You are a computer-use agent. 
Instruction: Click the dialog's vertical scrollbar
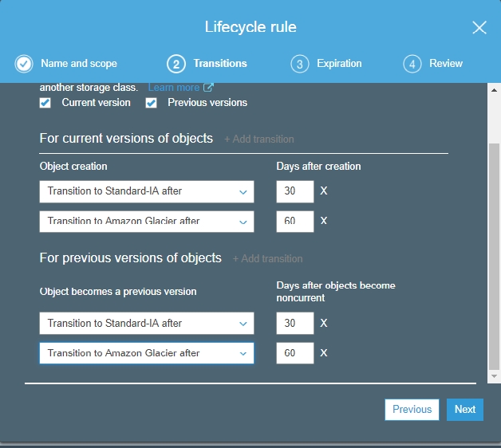pos(494,255)
